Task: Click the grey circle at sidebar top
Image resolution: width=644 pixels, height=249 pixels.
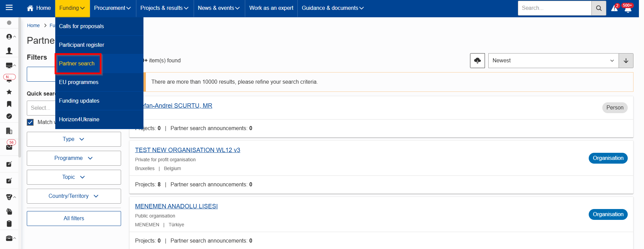Action: 9,23
